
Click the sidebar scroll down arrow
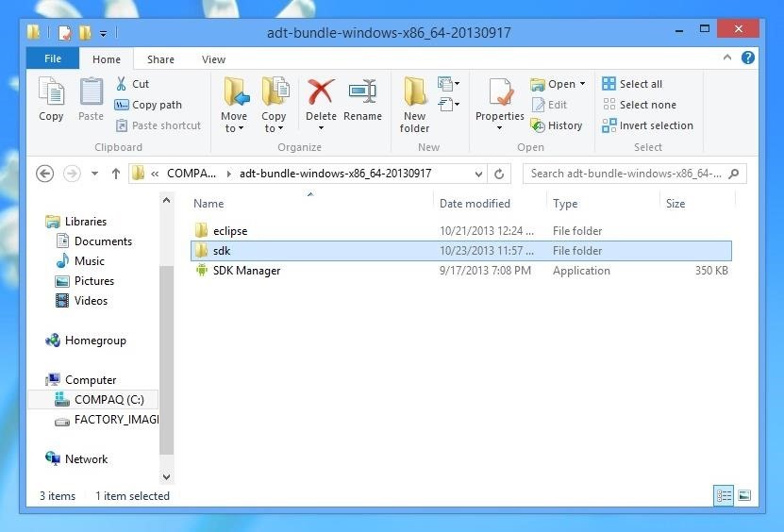pyautogui.click(x=166, y=477)
